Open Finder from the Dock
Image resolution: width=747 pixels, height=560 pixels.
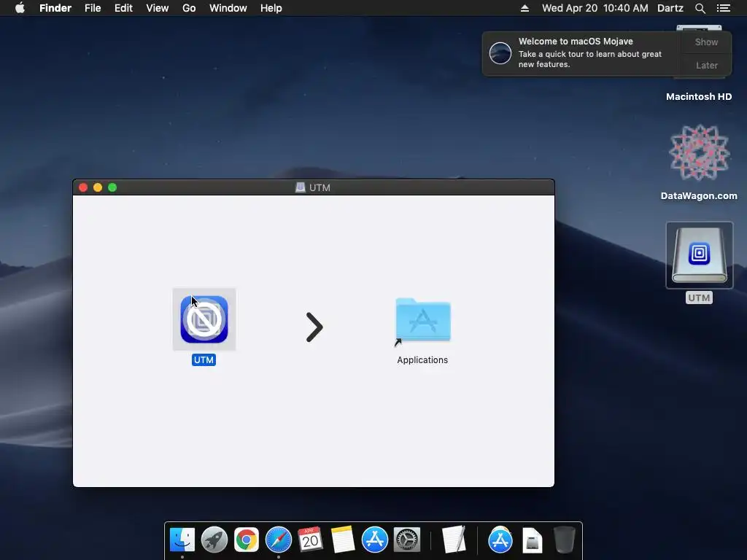[x=182, y=540]
